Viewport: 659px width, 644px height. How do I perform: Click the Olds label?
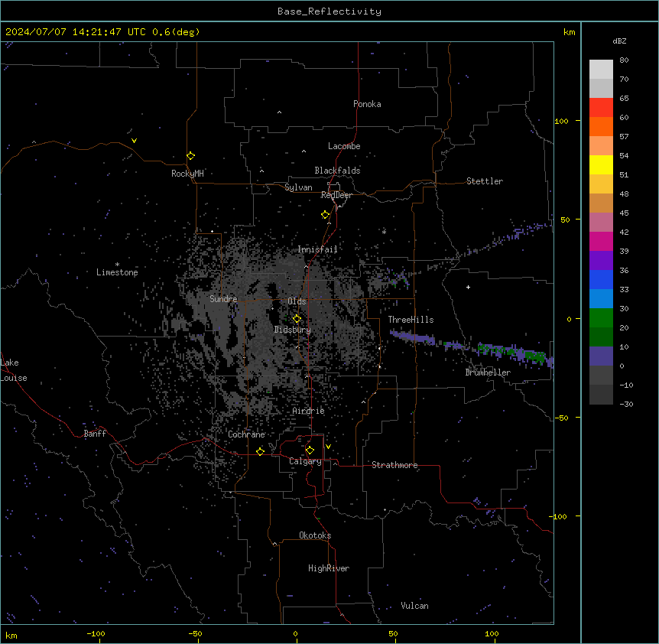tap(297, 301)
